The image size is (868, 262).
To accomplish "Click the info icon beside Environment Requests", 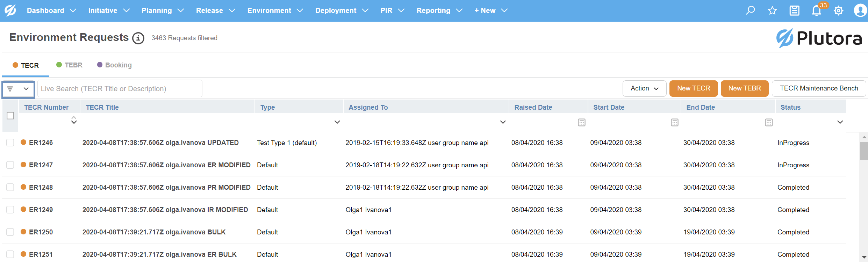I will click(138, 38).
